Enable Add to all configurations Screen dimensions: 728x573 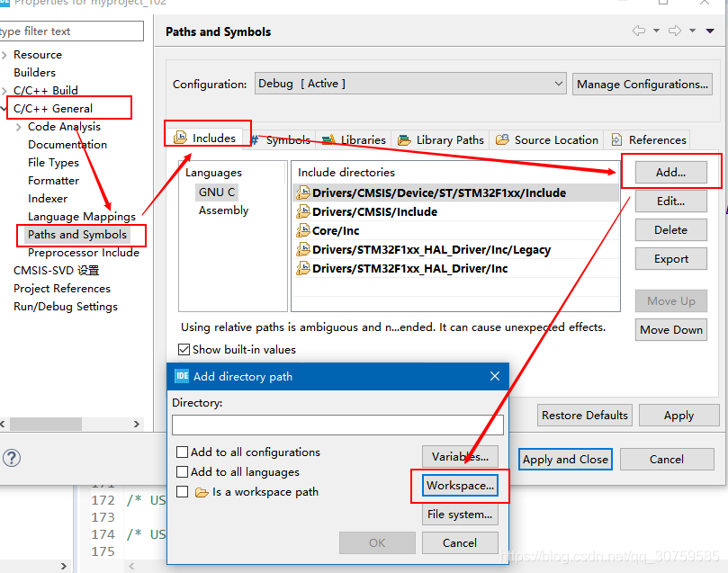[182, 452]
